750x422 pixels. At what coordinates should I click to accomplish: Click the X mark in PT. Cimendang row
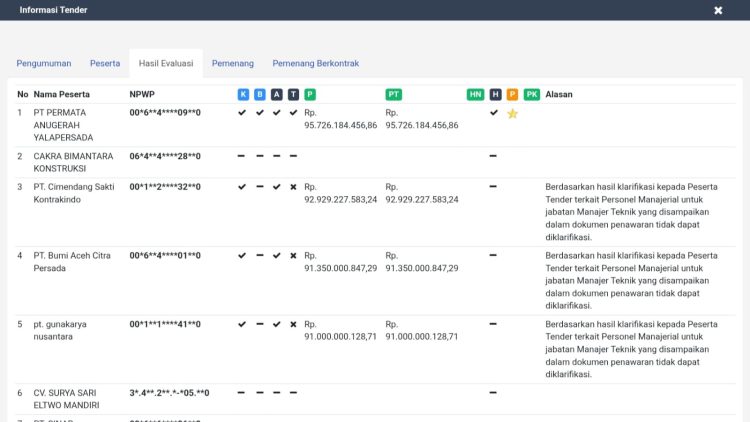[293, 187]
